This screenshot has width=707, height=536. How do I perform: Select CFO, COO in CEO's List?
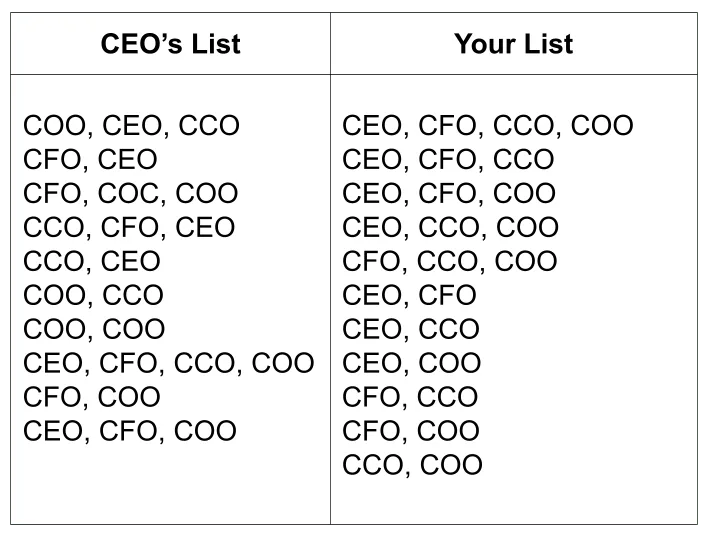click(x=92, y=397)
